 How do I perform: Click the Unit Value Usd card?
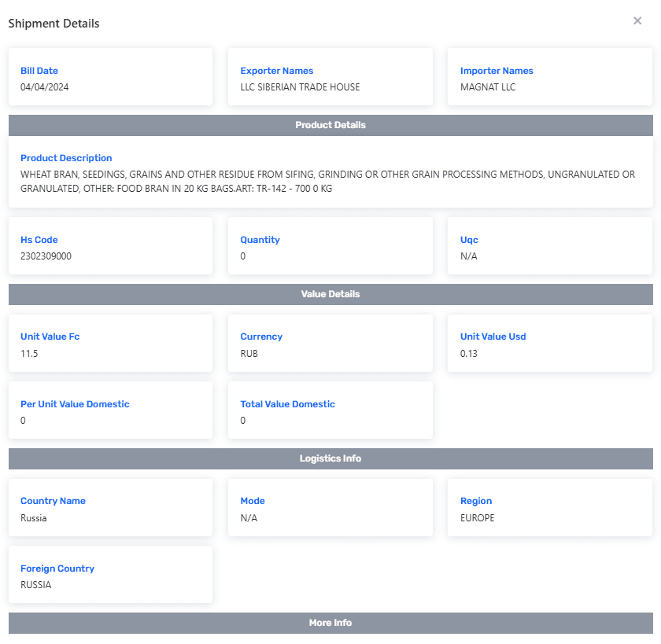coord(550,344)
